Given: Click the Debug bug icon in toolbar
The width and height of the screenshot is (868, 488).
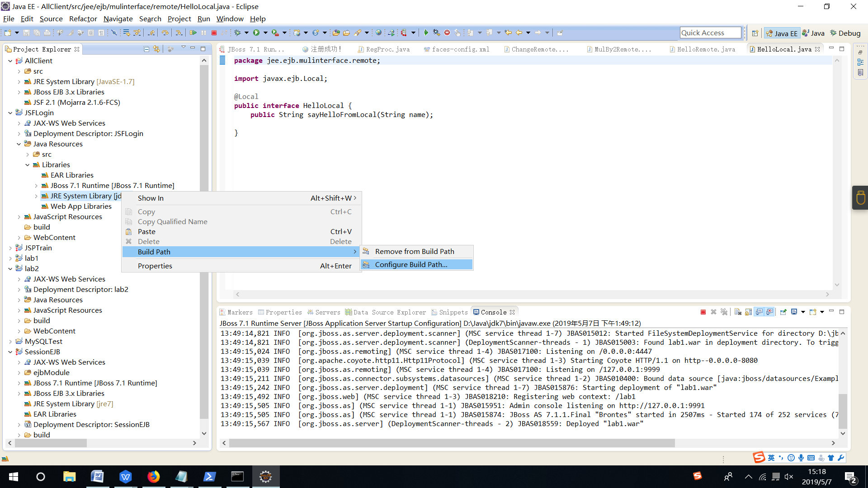Looking at the screenshot, I should click(237, 33).
